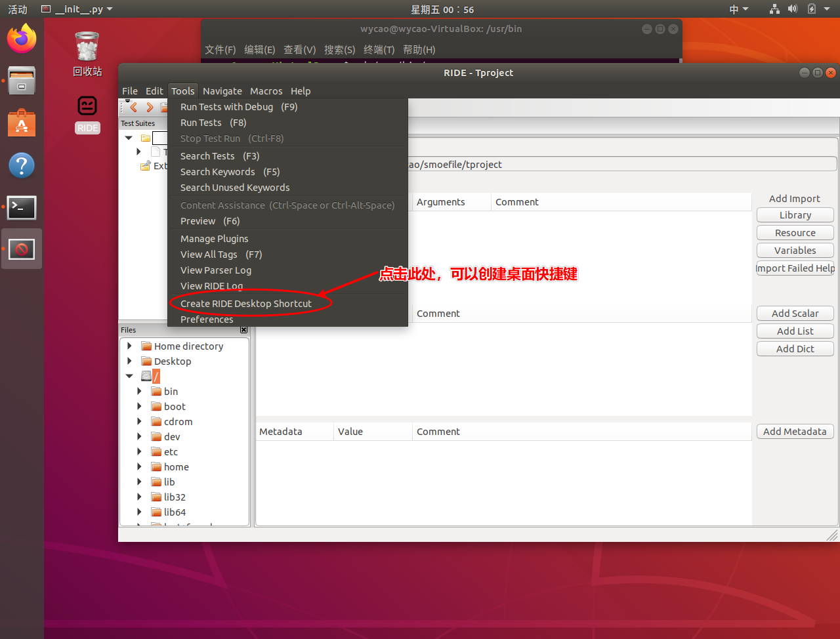Collapse the root / folder node
The width and height of the screenshot is (840, 639).
pos(129,377)
